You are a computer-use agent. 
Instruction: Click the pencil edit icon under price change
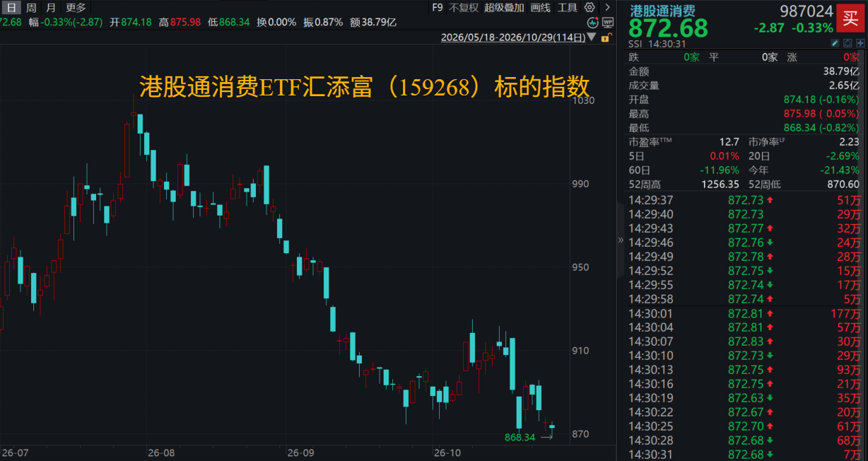pyautogui.click(x=835, y=43)
